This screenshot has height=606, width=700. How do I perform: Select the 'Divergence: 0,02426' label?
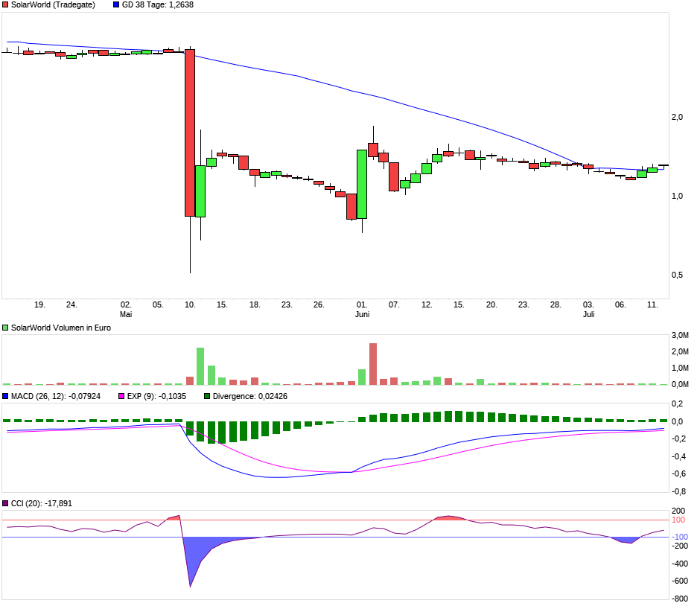pos(250,396)
